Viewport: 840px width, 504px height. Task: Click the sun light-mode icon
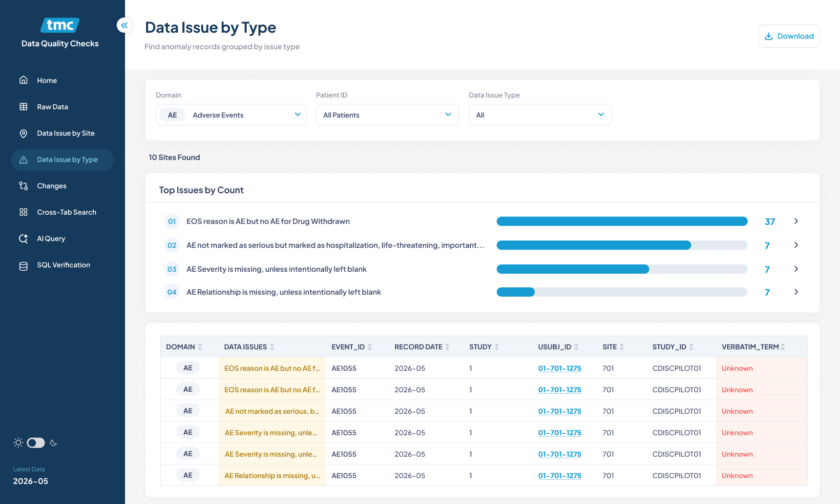(18, 443)
